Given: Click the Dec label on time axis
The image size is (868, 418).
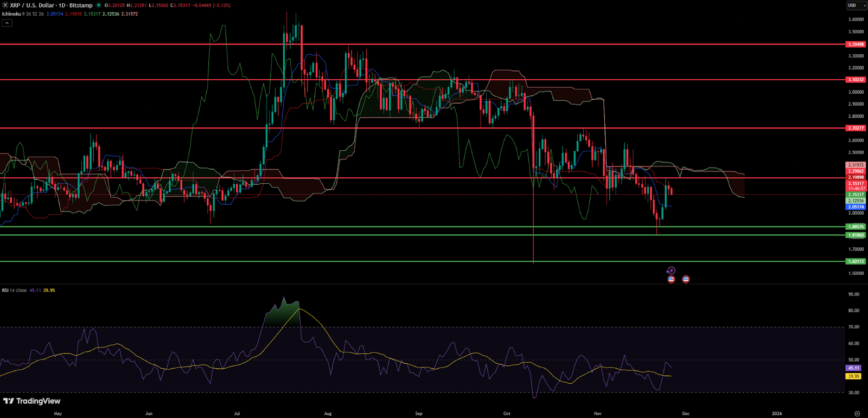Looking at the screenshot, I should pos(686,413).
